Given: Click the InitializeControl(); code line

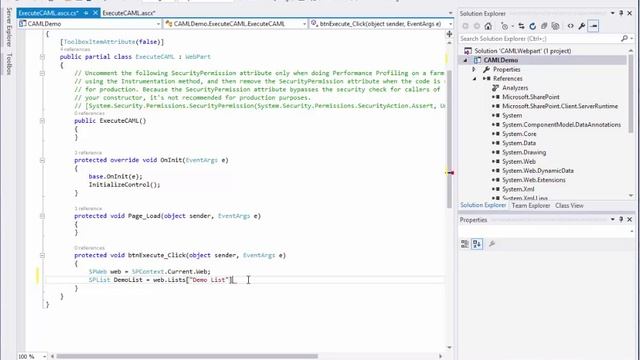Looking at the screenshot, I should 124,185.
